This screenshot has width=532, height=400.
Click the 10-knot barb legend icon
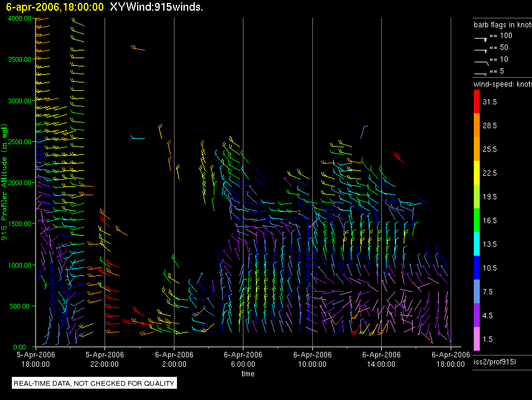point(481,63)
